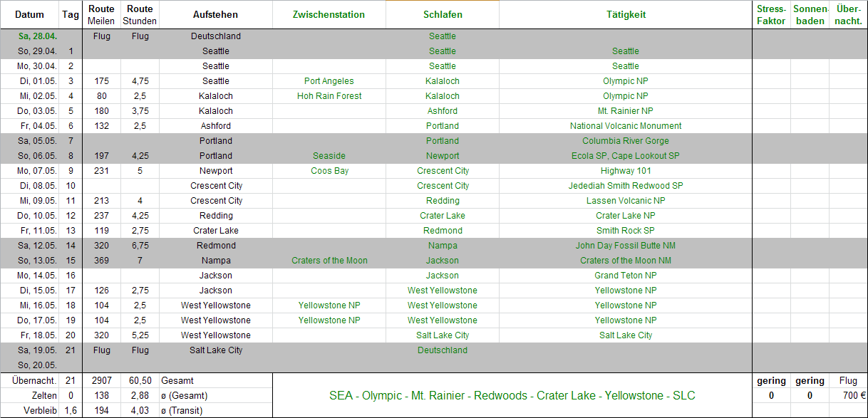
Task: Click the Datum column header
Action: pyautogui.click(x=29, y=14)
